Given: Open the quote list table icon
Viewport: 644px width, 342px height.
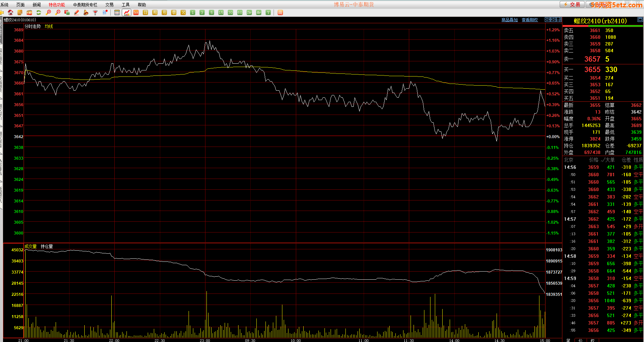Looking at the screenshot, I should coord(117,12).
